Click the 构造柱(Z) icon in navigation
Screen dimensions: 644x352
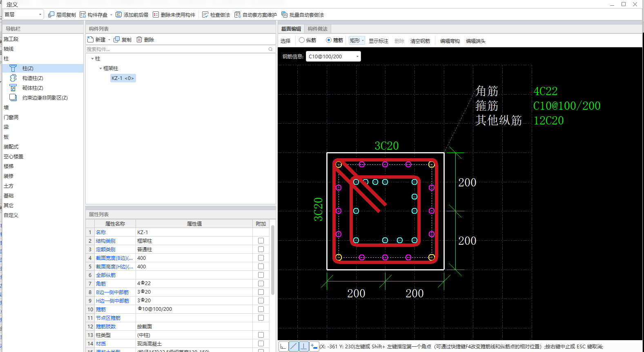click(13, 78)
